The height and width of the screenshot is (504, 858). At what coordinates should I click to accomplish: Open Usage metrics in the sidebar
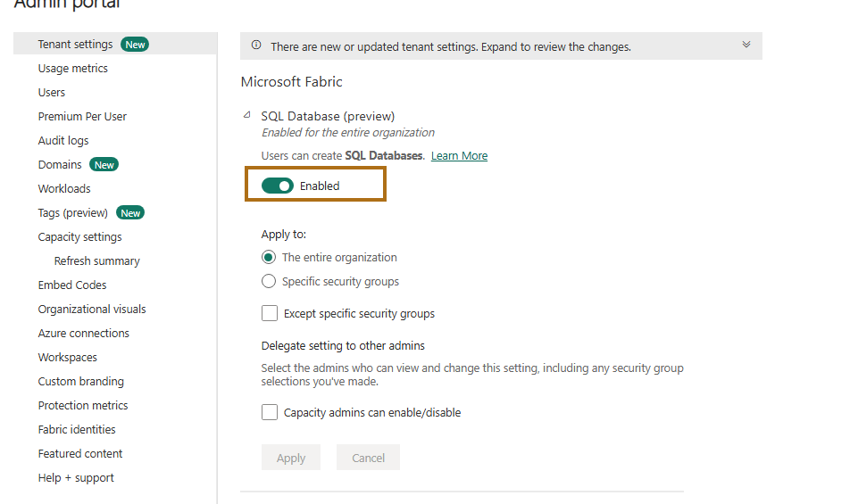coord(73,69)
